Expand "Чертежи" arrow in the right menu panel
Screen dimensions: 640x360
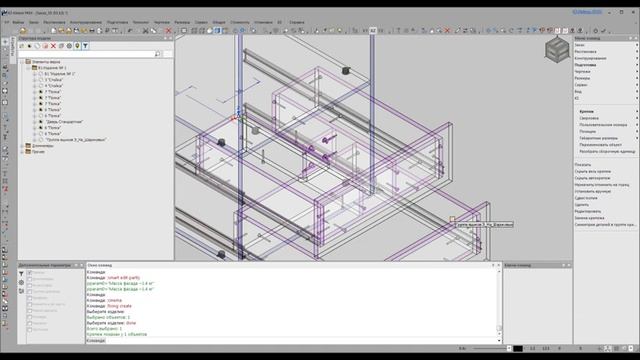pyautogui.click(x=637, y=71)
